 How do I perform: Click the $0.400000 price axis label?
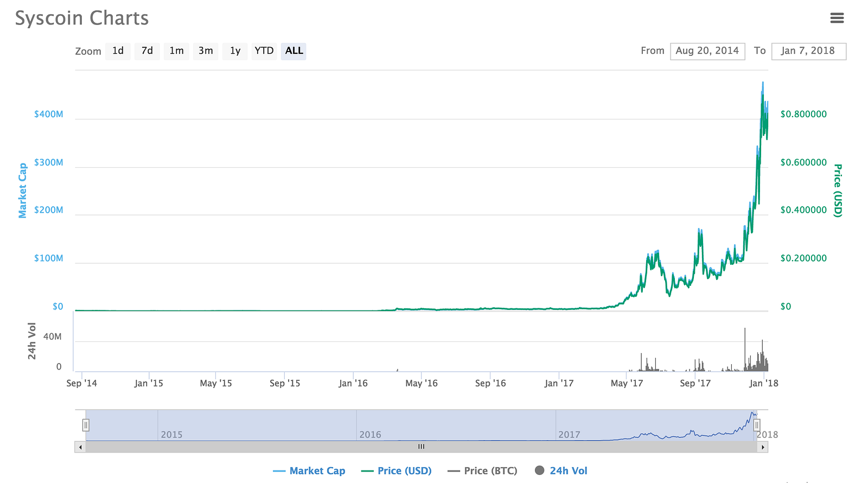(x=803, y=210)
